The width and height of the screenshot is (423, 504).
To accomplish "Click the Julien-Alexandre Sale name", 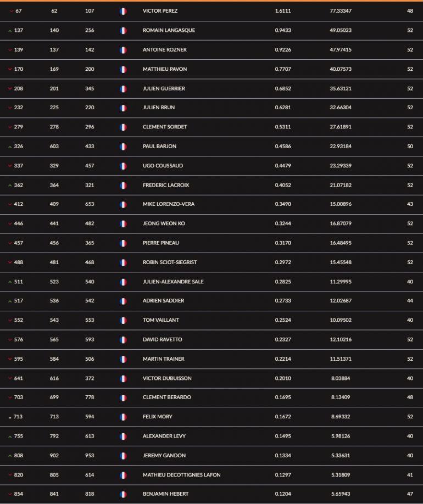I will (173, 282).
